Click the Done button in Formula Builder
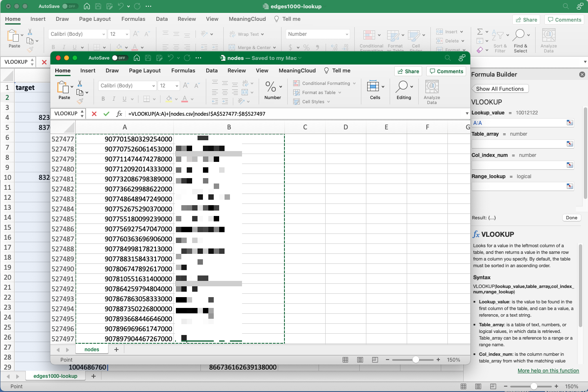The width and height of the screenshot is (588, 392). 571,217
